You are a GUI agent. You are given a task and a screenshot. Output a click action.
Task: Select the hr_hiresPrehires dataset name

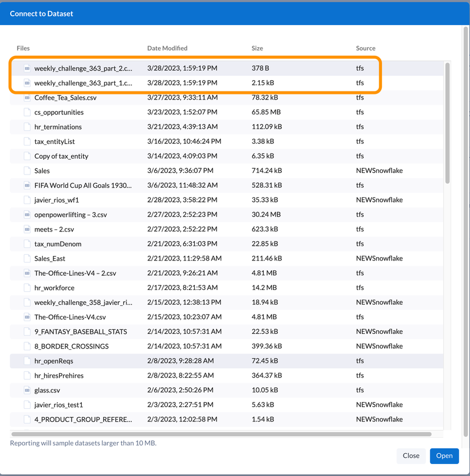click(x=59, y=375)
